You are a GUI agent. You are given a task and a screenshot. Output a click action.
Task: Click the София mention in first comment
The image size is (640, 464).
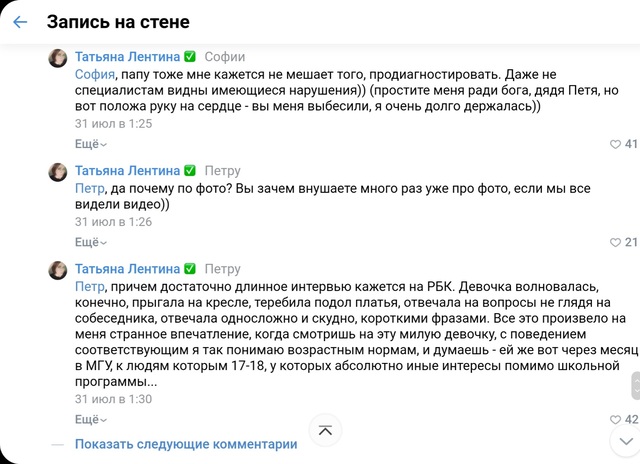click(x=95, y=75)
